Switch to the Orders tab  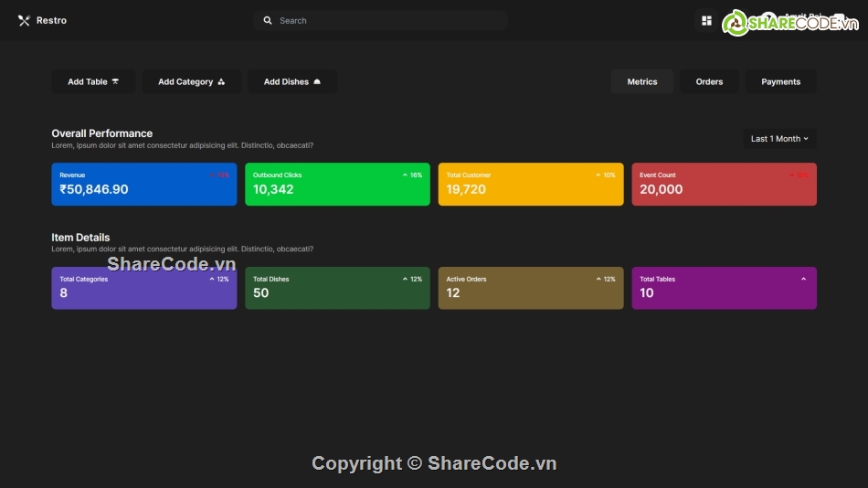coord(709,81)
